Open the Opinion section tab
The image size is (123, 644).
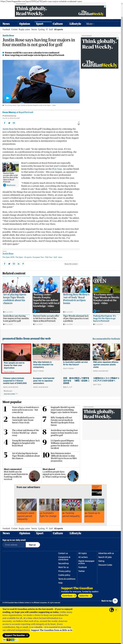click(x=25, y=24)
